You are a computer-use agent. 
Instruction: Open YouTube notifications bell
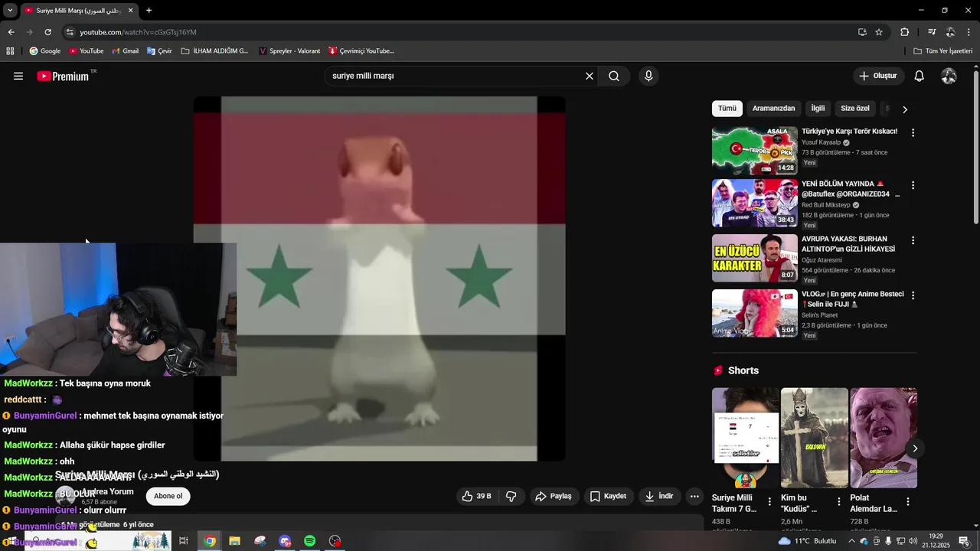(920, 76)
